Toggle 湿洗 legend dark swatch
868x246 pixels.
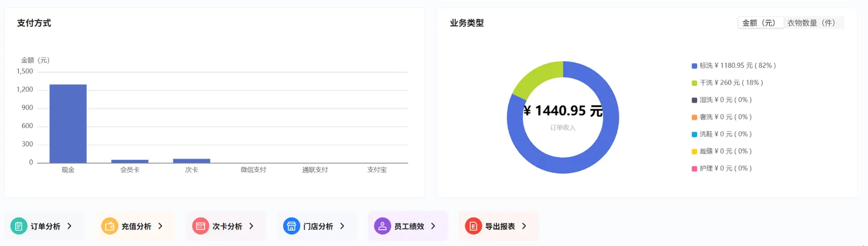coord(694,100)
